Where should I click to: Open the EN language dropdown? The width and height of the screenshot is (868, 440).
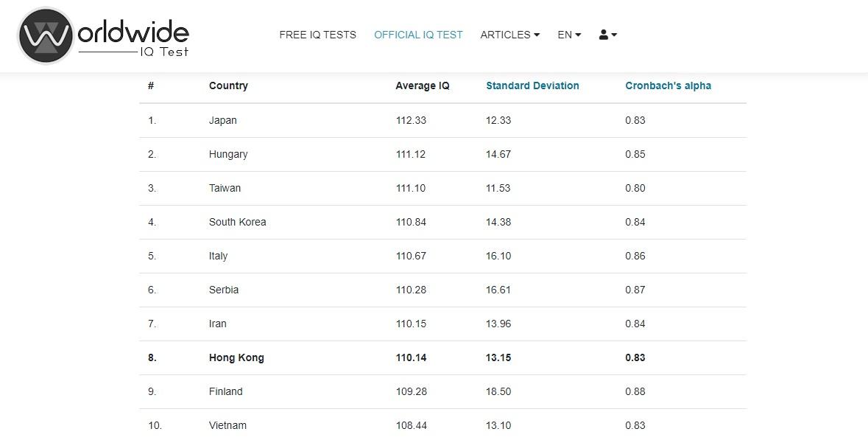click(x=569, y=35)
